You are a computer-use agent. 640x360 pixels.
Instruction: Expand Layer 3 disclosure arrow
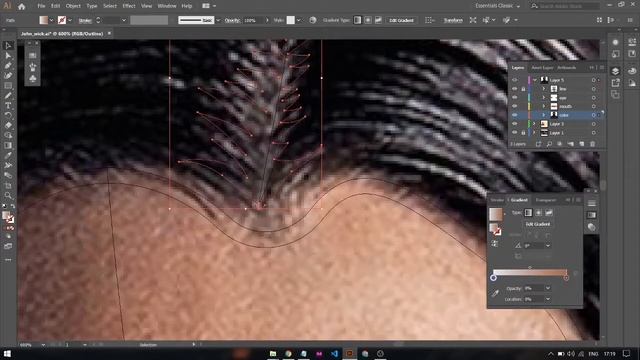[534, 124]
